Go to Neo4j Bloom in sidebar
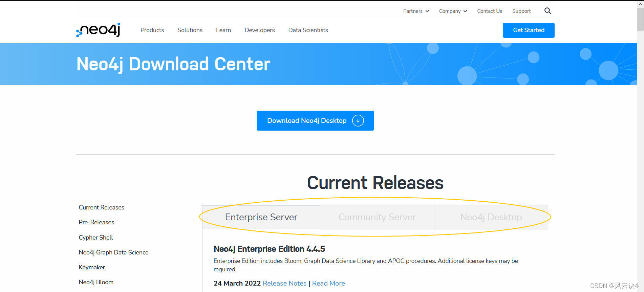This screenshot has width=644, height=292. [x=96, y=282]
